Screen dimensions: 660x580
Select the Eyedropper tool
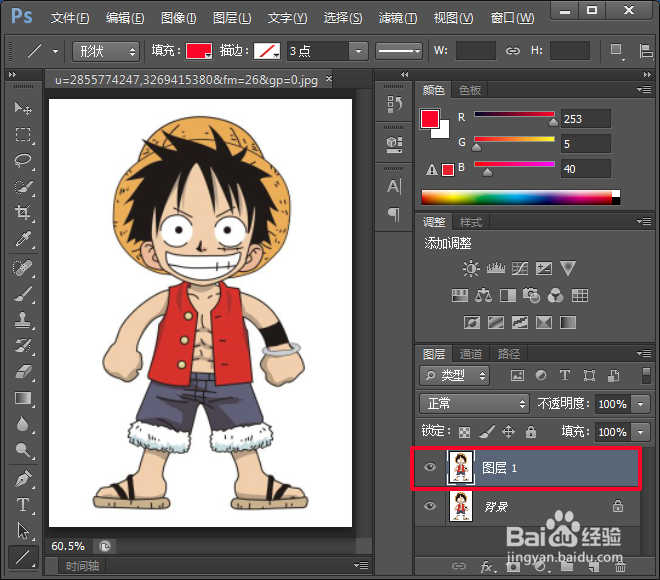(x=23, y=239)
